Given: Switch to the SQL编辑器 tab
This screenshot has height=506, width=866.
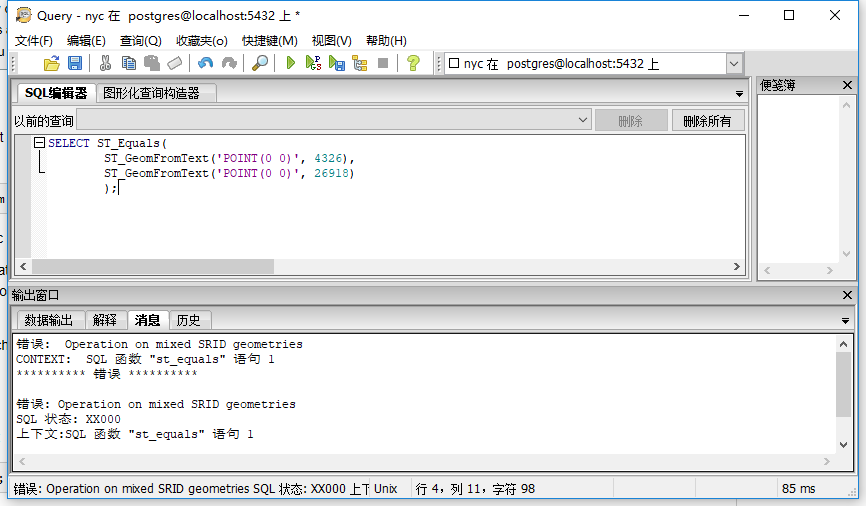Looking at the screenshot, I should pos(56,93).
